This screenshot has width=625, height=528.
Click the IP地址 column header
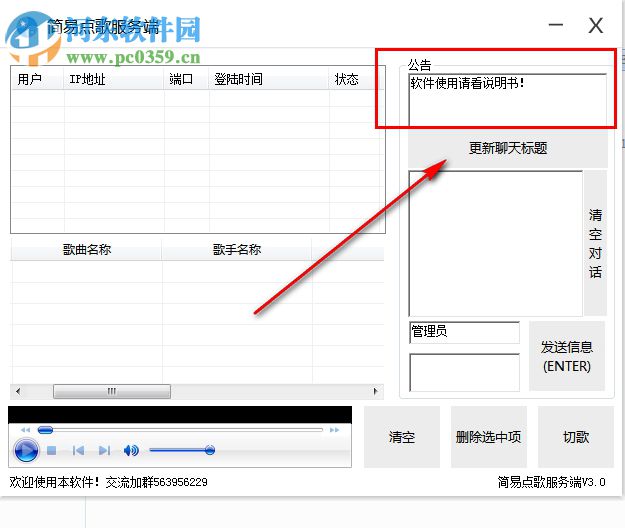click(114, 79)
